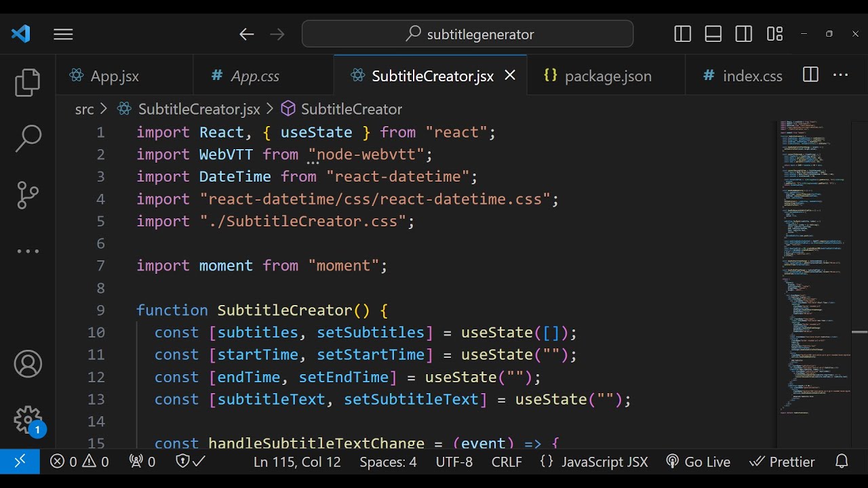
Task: Toggle the primary side bar layout button
Action: click(x=683, y=34)
